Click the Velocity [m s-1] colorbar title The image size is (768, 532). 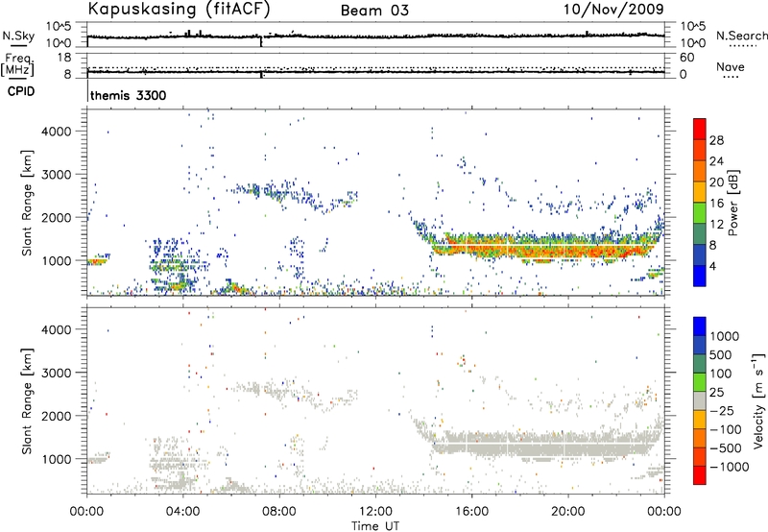[x=758, y=400]
